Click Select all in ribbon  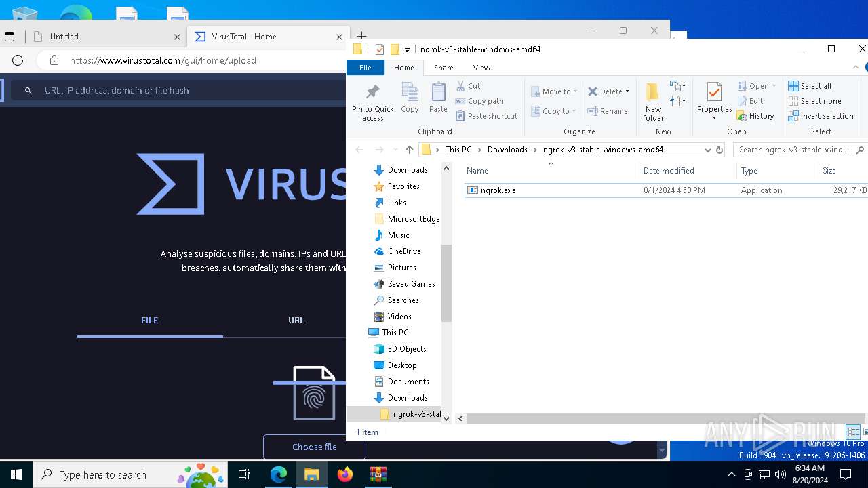pyautogui.click(x=810, y=86)
